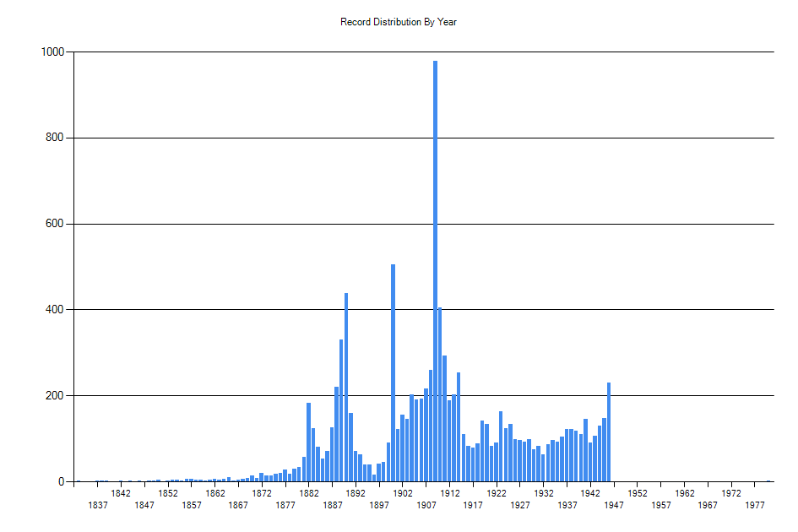This screenshot has width=798, height=532.
Task: Click the y-axis label 600
Action: 55,224
